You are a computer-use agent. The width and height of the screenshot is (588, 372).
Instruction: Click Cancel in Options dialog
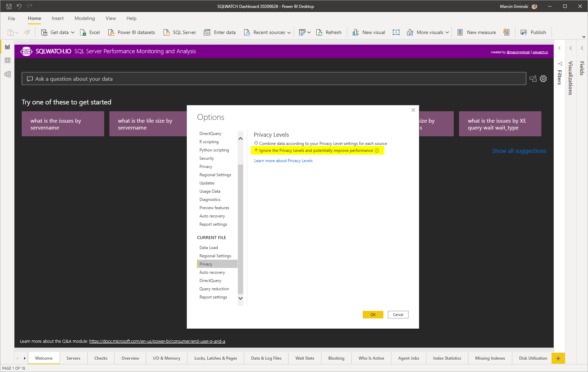398,315
